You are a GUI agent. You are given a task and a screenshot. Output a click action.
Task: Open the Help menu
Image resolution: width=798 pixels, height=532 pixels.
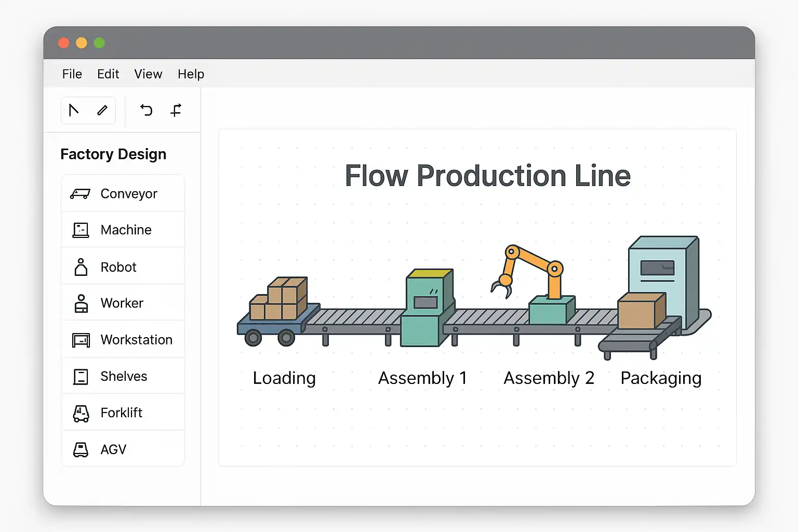191,74
